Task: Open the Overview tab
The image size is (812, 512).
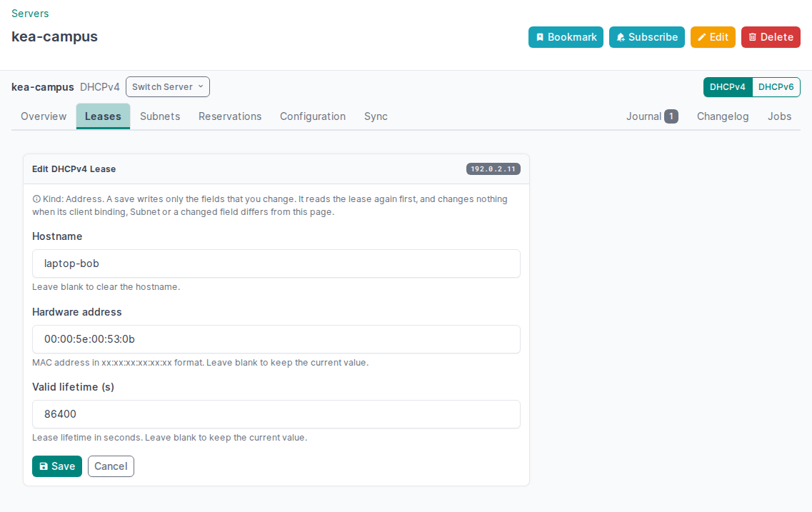Action: [44, 116]
